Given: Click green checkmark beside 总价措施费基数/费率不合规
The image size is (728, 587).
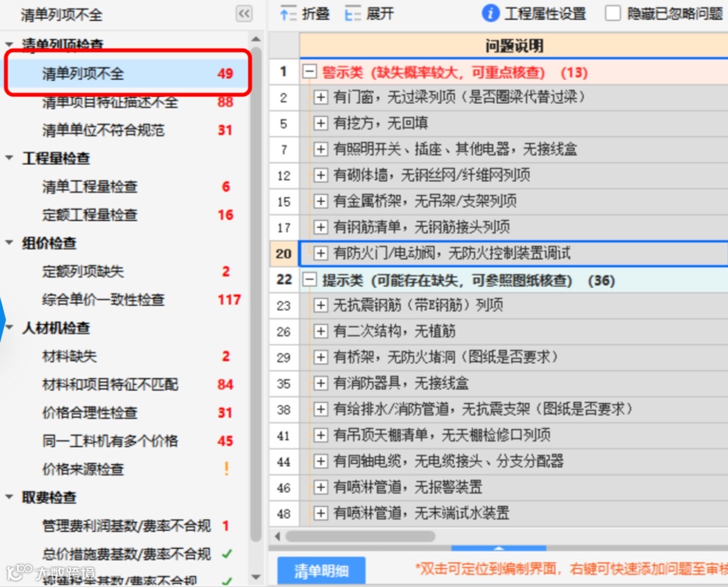Looking at the screenshot, I should pos(226,553).
